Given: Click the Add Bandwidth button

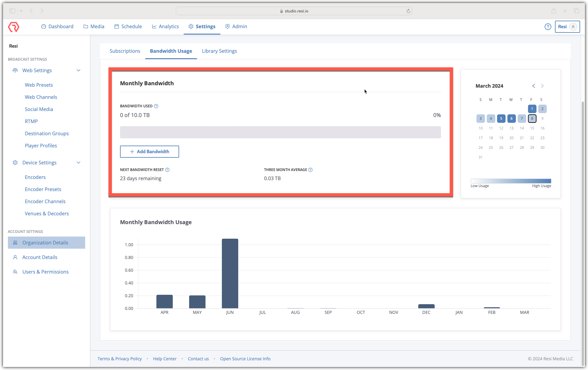Looking at the screenshot, I should click(149, 152).
